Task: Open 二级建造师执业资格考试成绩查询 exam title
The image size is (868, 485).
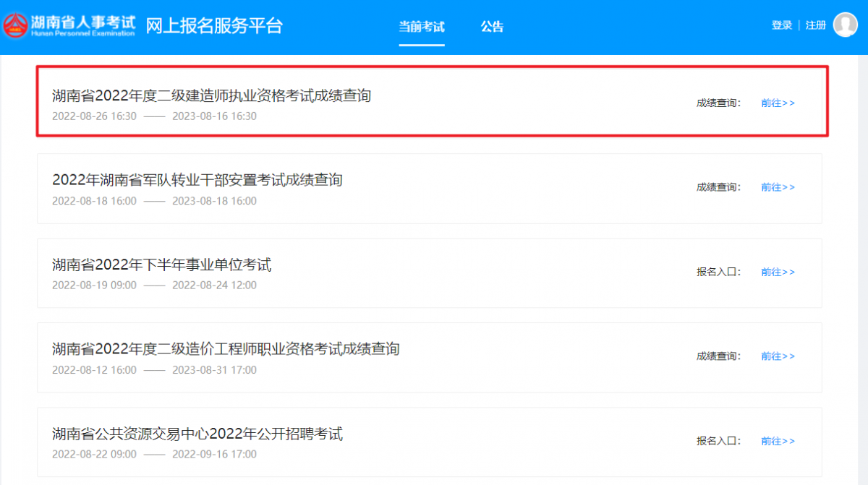Action: [211, 95]
